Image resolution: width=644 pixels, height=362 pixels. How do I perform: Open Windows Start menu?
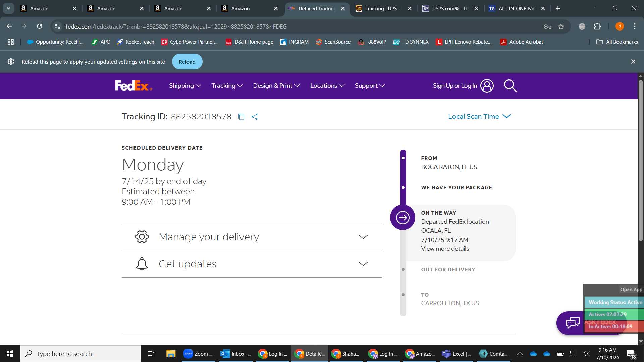[x=10, y=354]
